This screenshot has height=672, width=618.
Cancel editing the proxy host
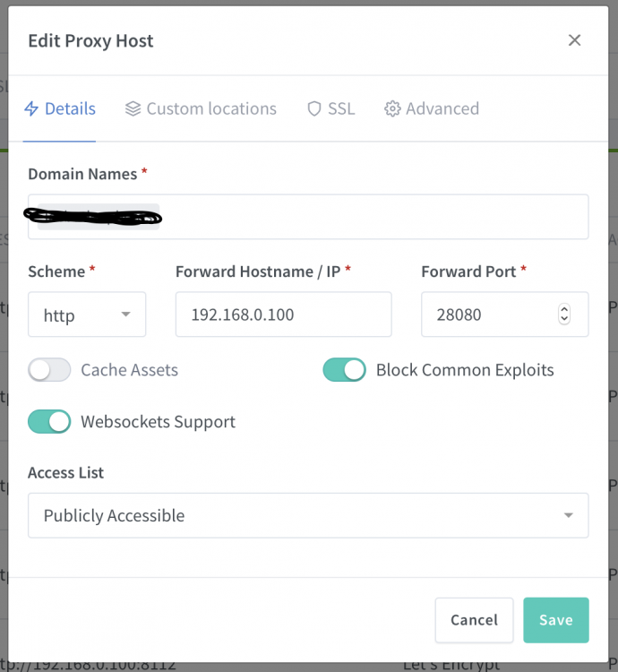coord(474,620)
